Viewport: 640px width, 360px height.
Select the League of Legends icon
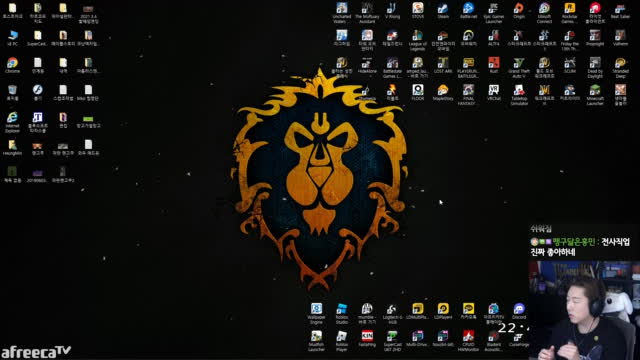point(418,40)
